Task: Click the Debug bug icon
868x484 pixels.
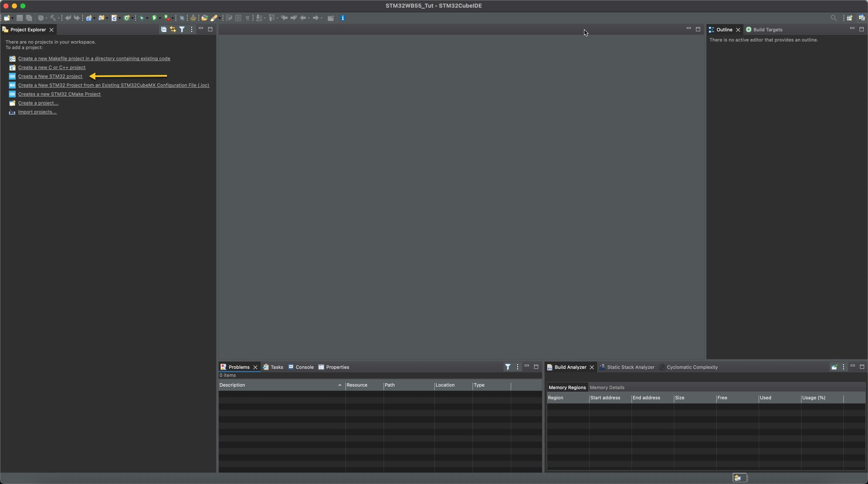Action: 142,18
